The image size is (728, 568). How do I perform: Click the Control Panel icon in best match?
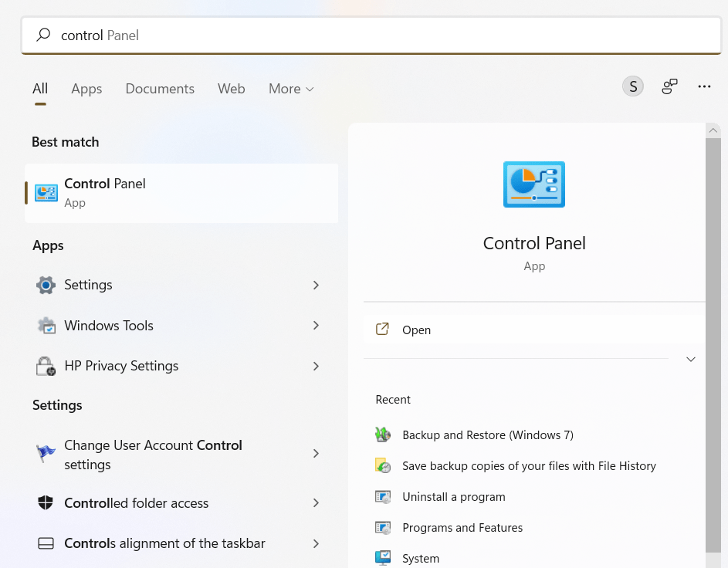click(x=46, y=193)
